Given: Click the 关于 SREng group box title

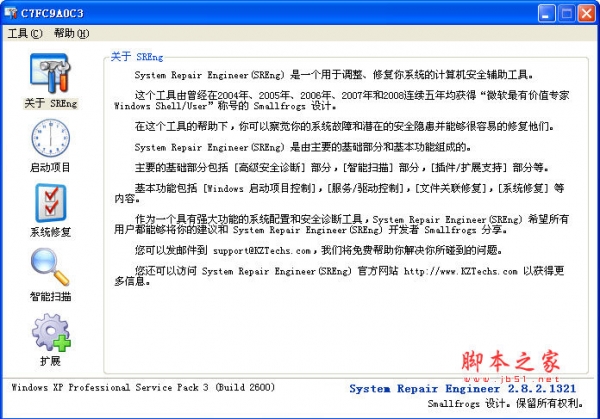Looking at the screenshot, I should coord(137,57).
